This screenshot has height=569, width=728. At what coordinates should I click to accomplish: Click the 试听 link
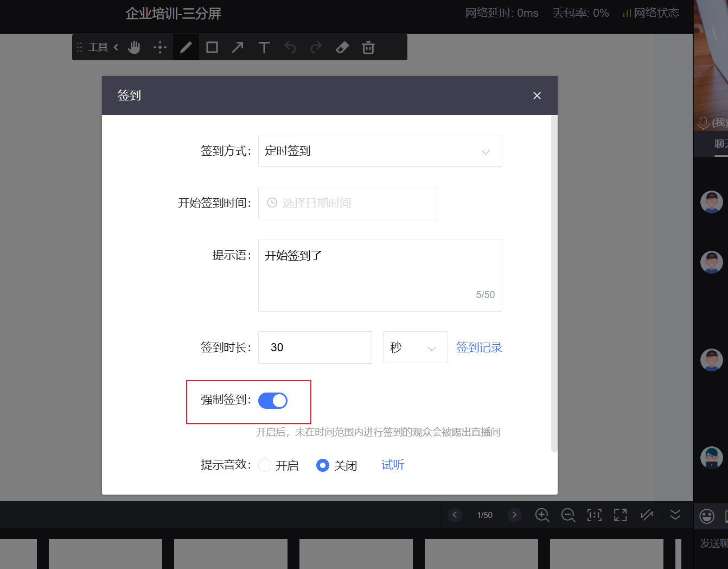393,465
